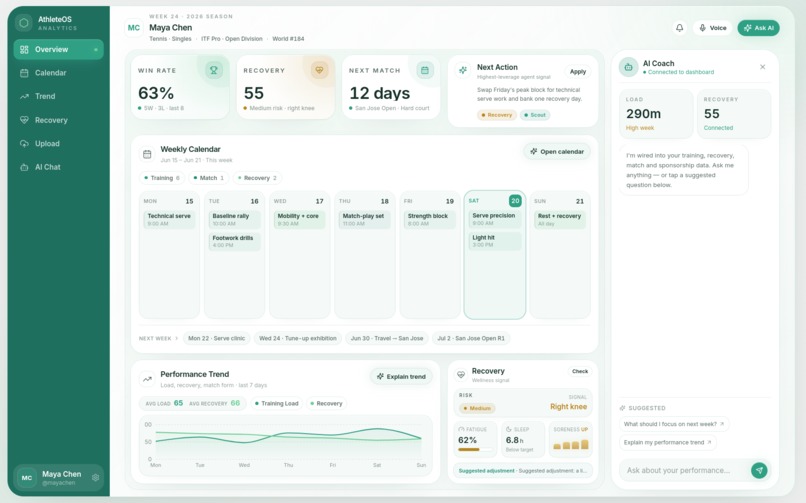Click Jun 30 Travel San Jose chip
The image size is (806, 503).
click(x=387, y=339)
